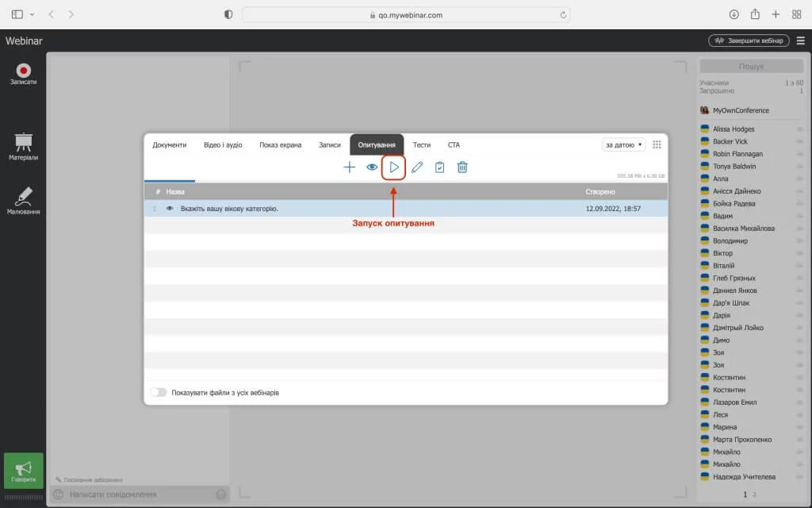This screenshot has width=812, height=508.
Task: Switch to grid view icon
Action: (x=657, y=144)
